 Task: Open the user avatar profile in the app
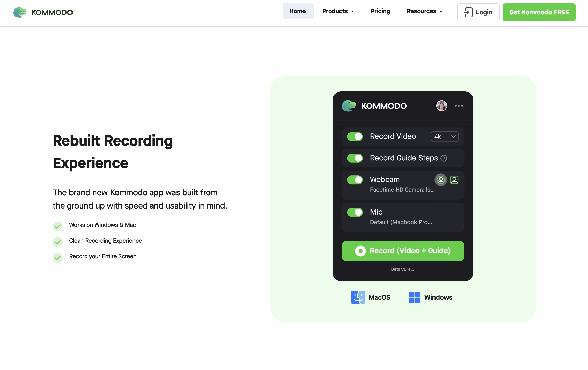pyautogui.click(x=442, y=106)
